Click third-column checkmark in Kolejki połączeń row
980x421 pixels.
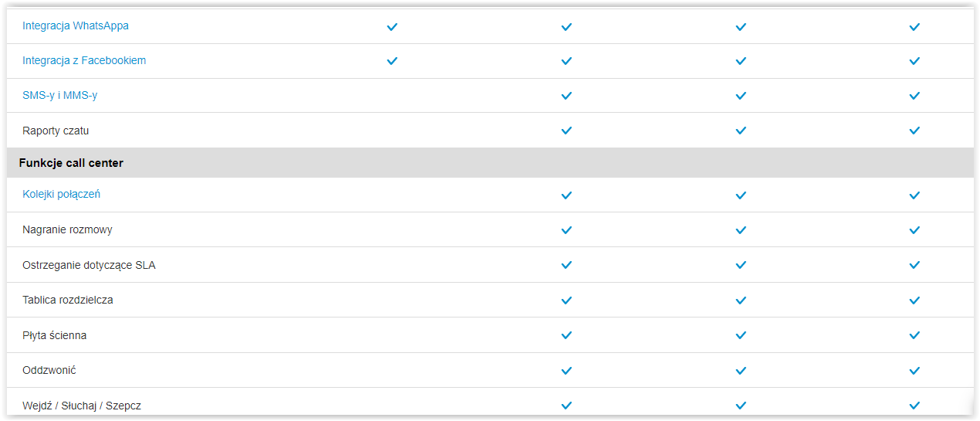741,195
